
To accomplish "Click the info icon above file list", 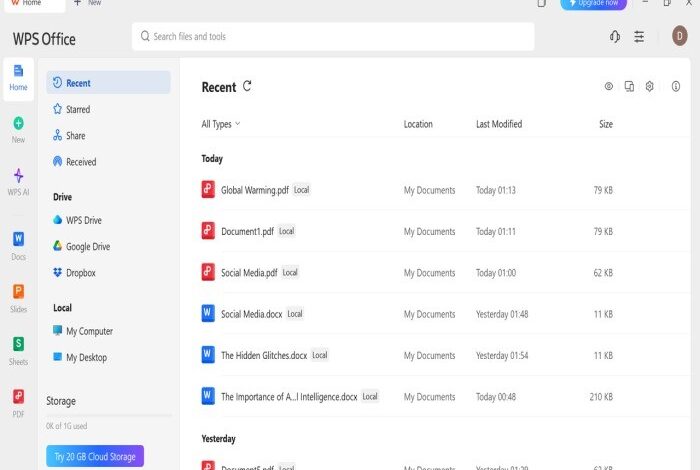I will 676,86.
